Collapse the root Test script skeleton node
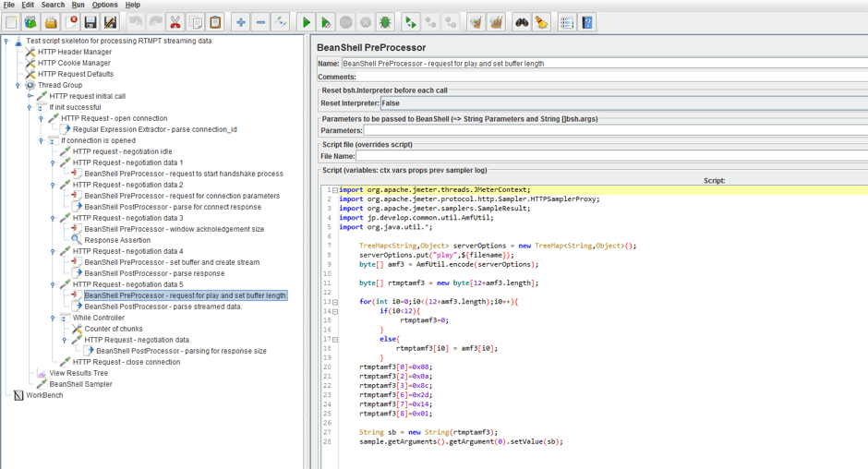Image resolution: width=868 pixels, height=469 pixels. coord(6,41)
